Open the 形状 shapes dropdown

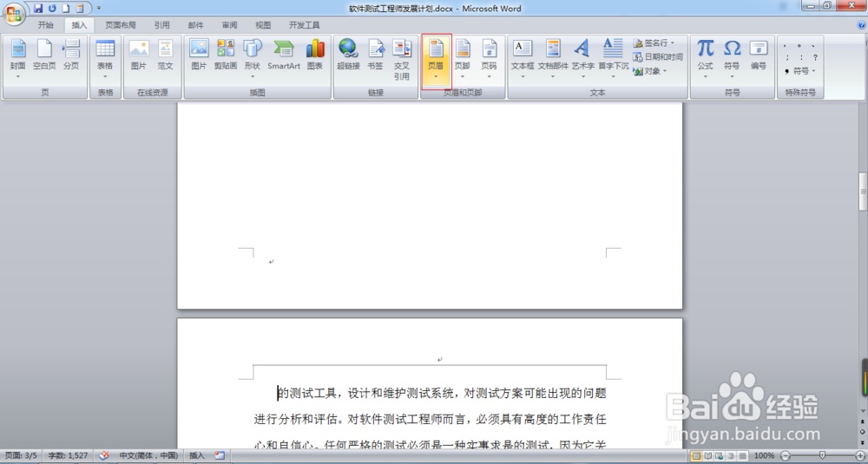pyautogui.click(x=253, y=59)
